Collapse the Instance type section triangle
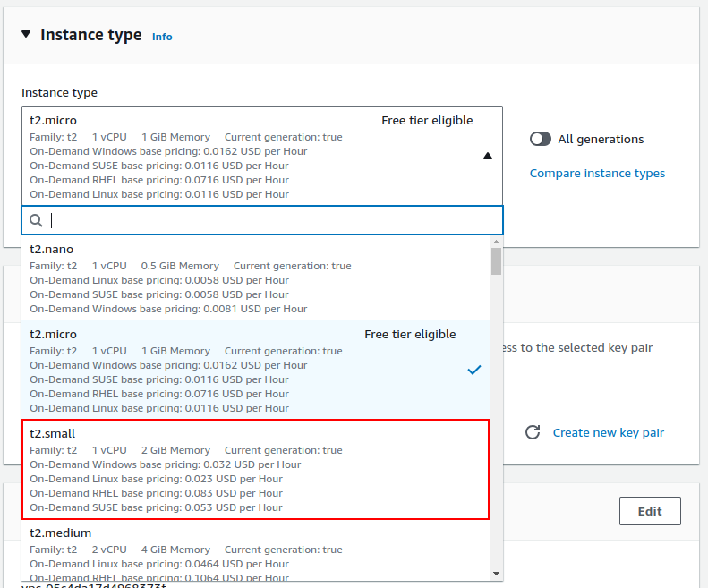This screenshot has height=588, width=708. [26, 34]
